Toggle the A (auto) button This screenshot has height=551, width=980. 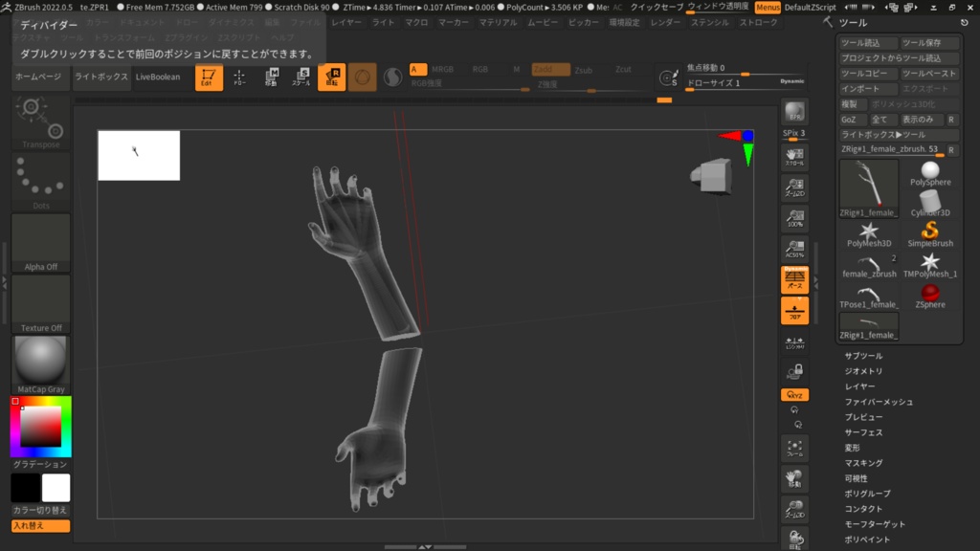417,69
